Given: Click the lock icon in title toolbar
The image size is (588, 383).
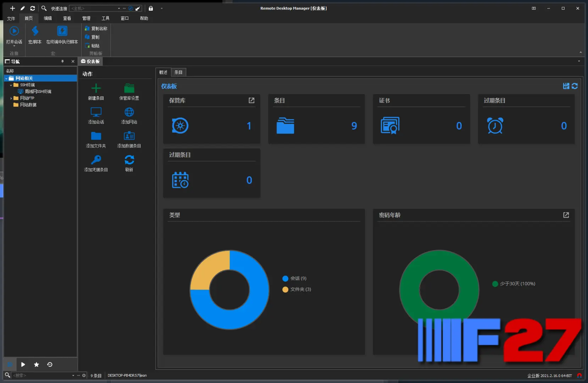Looking at the screenshot, I should [x=151, y=9].
